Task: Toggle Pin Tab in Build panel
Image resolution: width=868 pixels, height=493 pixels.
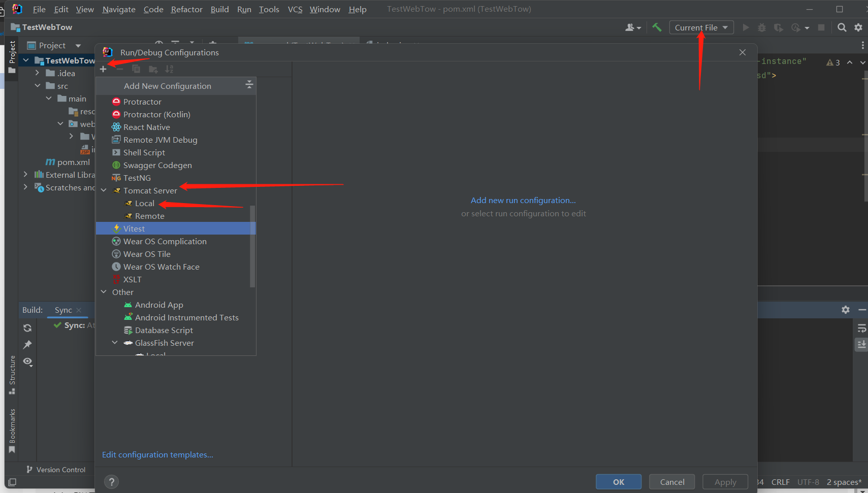Action: click(x=27, y=345)
